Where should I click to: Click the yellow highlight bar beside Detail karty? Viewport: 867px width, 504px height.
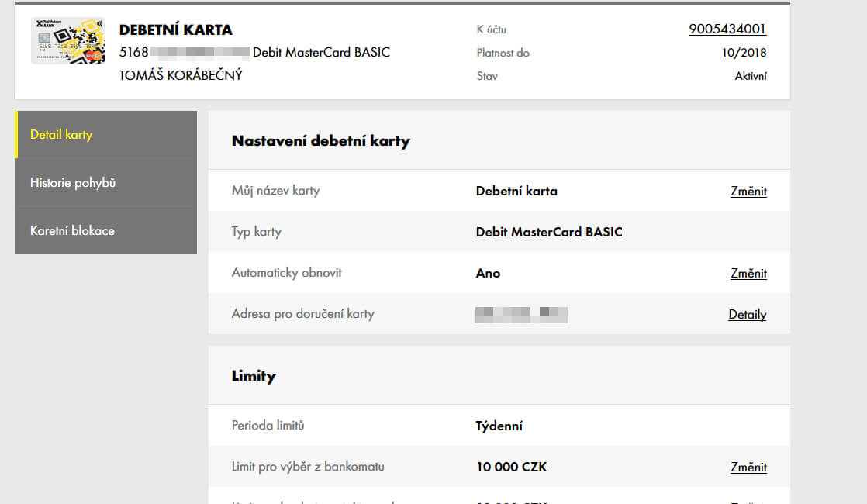[17, 134]
